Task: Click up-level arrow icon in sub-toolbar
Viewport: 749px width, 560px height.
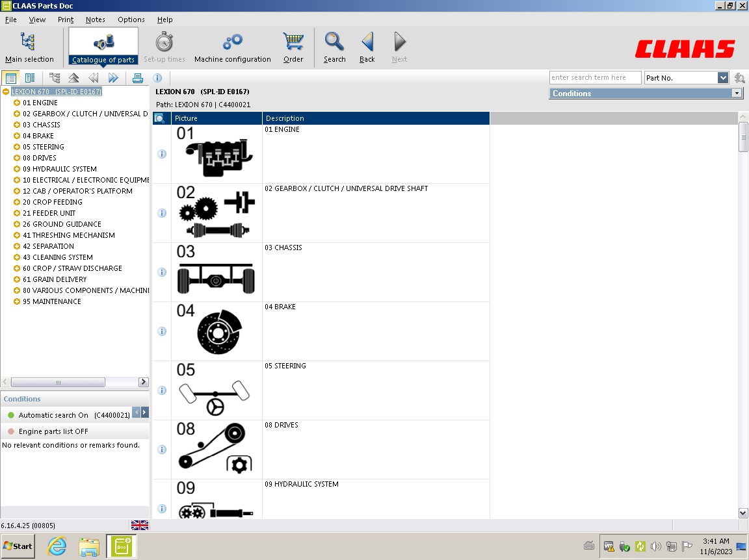Action: coord(73,78)
